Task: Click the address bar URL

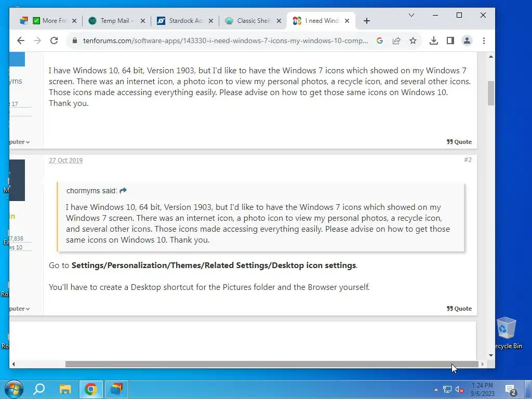Action: click(225, 41)
